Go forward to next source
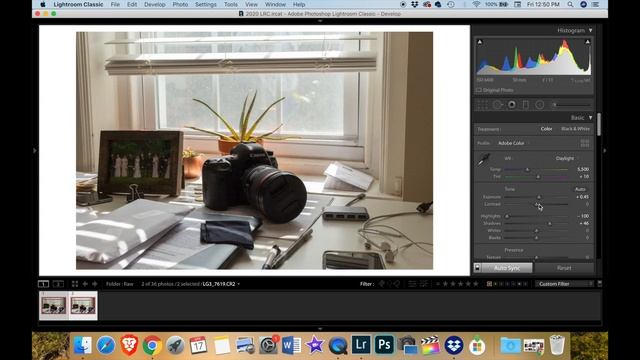 pyautogui.click(x=95, y=284)
